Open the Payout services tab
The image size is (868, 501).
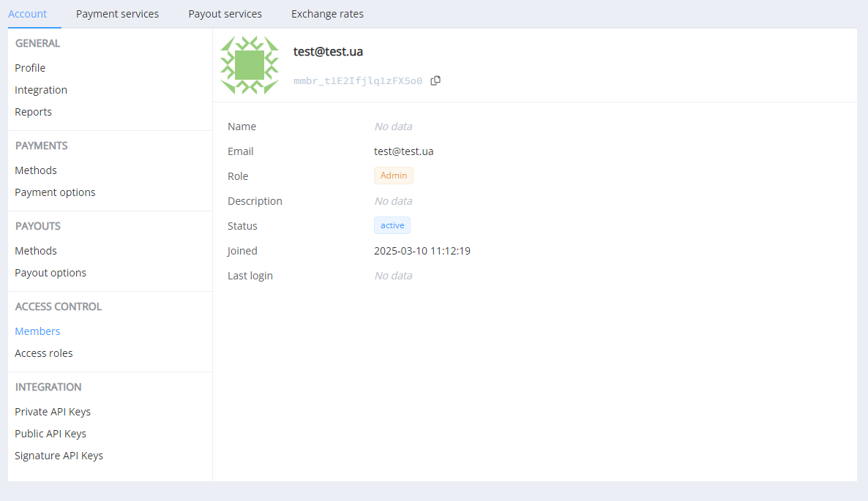225,14
